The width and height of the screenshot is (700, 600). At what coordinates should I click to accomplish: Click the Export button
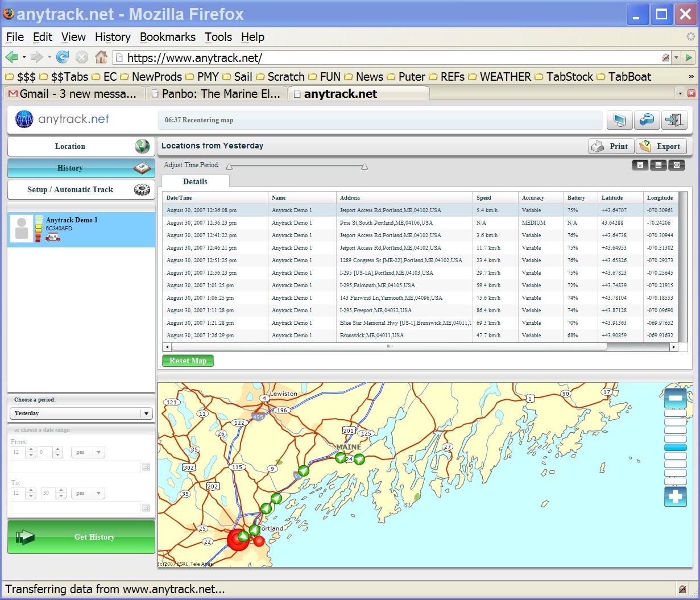click(661, 146)
